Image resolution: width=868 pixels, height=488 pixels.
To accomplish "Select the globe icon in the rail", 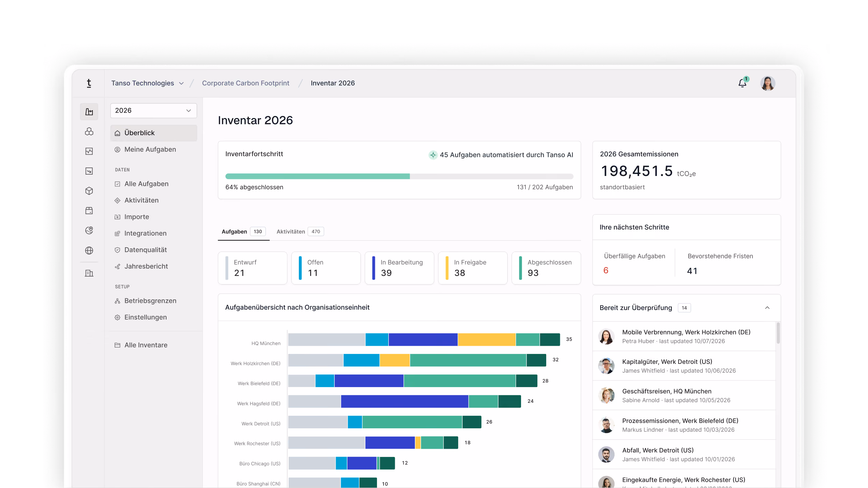I will [89, 251].
